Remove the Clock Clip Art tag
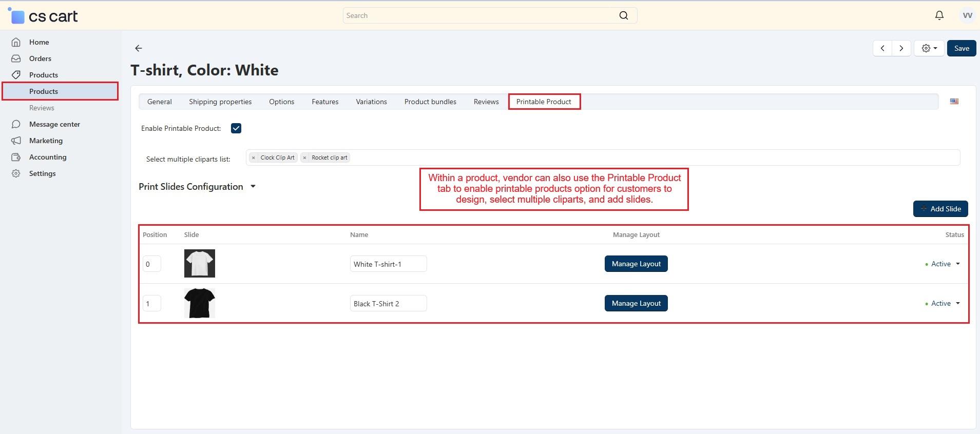 pos(254,158)
